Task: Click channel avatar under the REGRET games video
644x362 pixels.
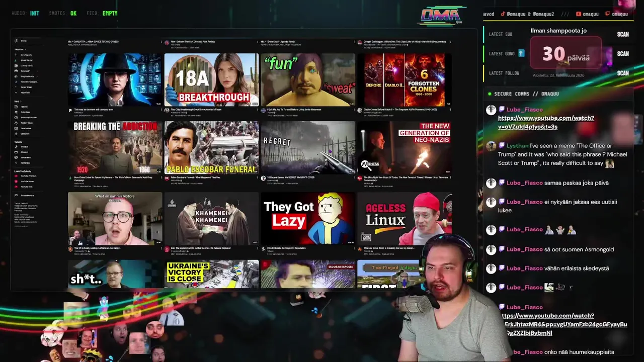Action: point(264,178)
